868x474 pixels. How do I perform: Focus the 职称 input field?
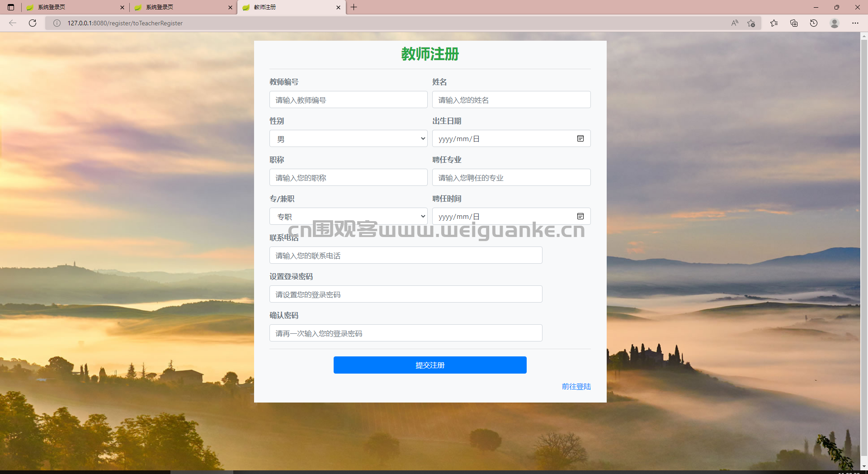coord(349,177)
